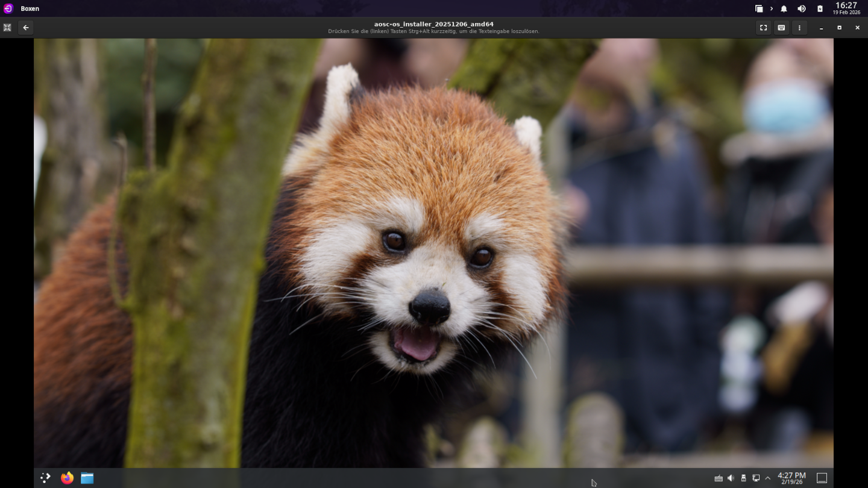Click the stacked windows tray icon
The width and height of the screenshot is (868, 488).
[759, 8]
